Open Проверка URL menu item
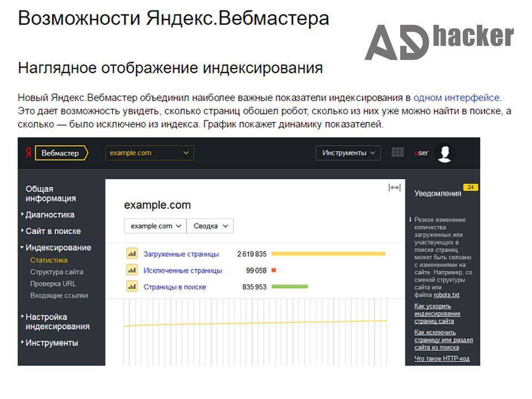 pyautogui.click(x=53, y=284)
